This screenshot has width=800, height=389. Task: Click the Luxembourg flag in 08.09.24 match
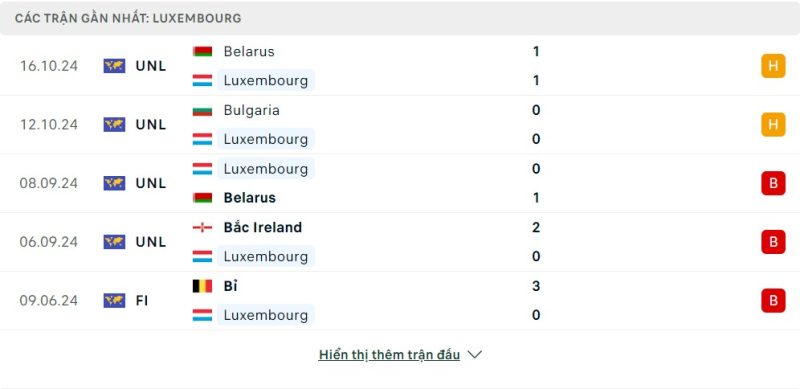point(202,168)
